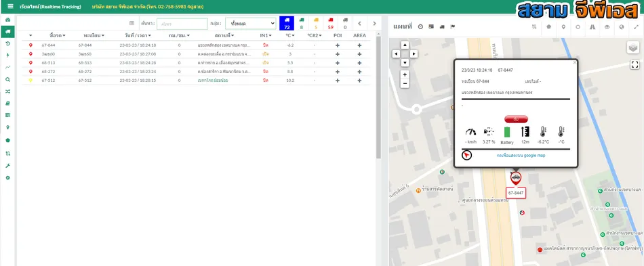Screen dimensions: 644x266
Task: Open the settings gear sidebar icon
Action: [x=7, y=178]
